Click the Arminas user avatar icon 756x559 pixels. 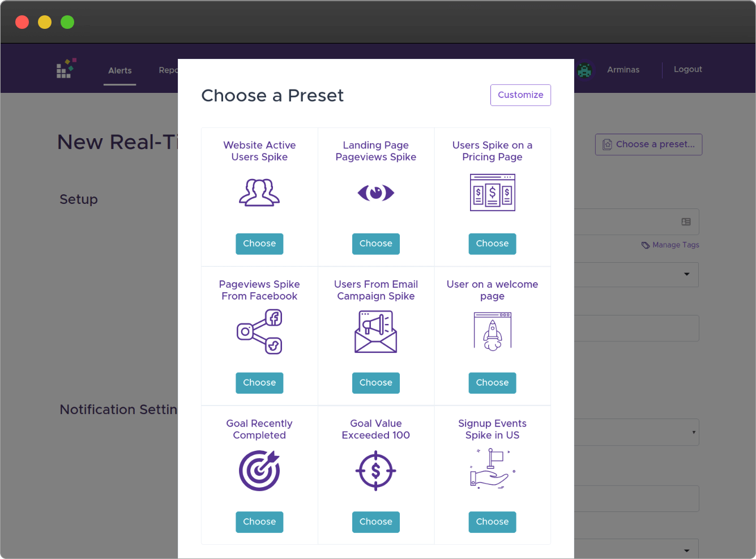[584, 70]
